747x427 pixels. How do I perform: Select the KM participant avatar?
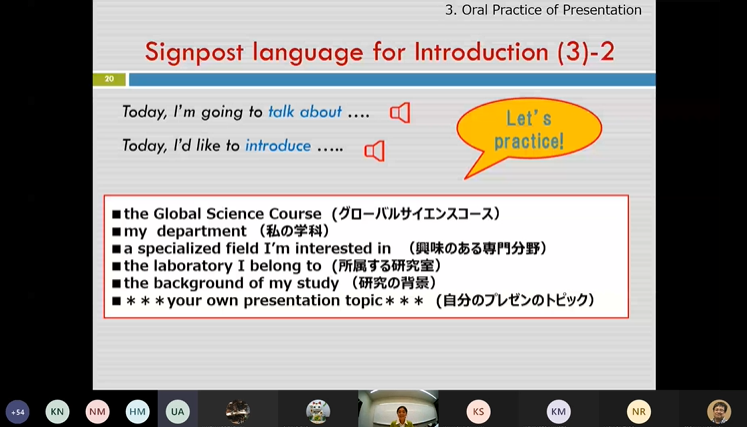(x=558, y=412)
